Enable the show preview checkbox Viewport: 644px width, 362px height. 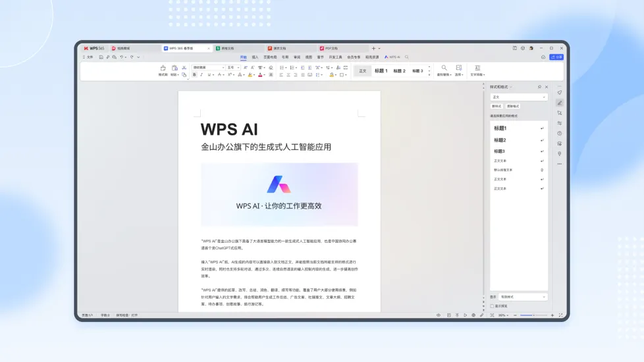tap(492, 306)
